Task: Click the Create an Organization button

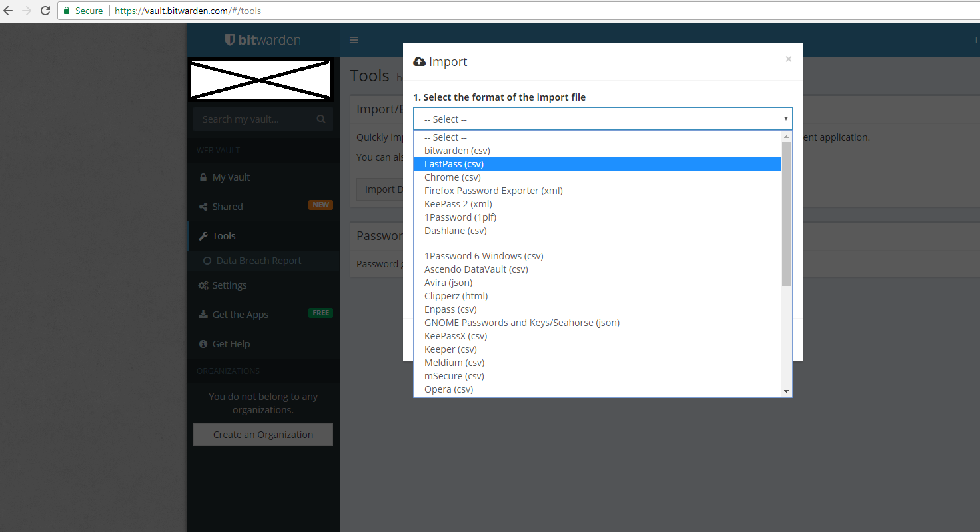Action: 263,435
